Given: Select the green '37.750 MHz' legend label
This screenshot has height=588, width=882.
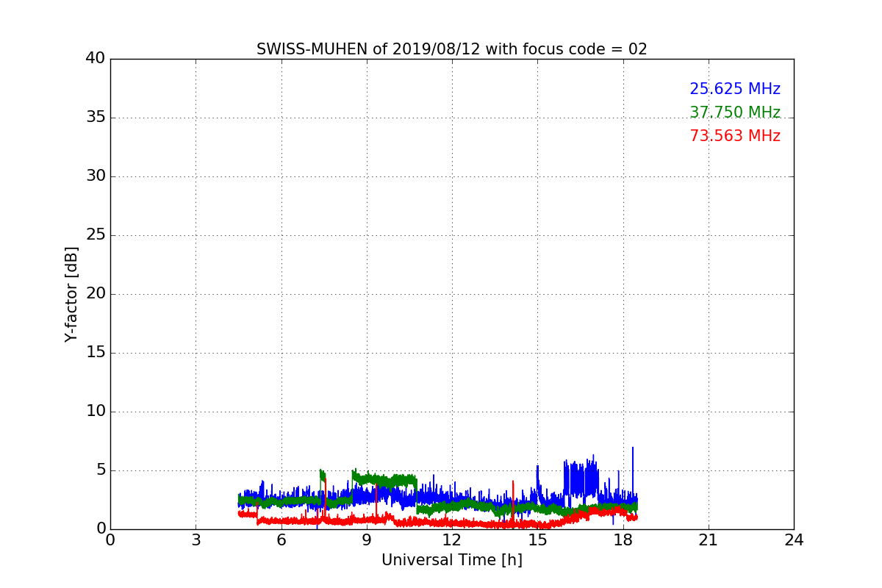Looking at the screenshot, I should pyautogui.click(x=735, y=112).
